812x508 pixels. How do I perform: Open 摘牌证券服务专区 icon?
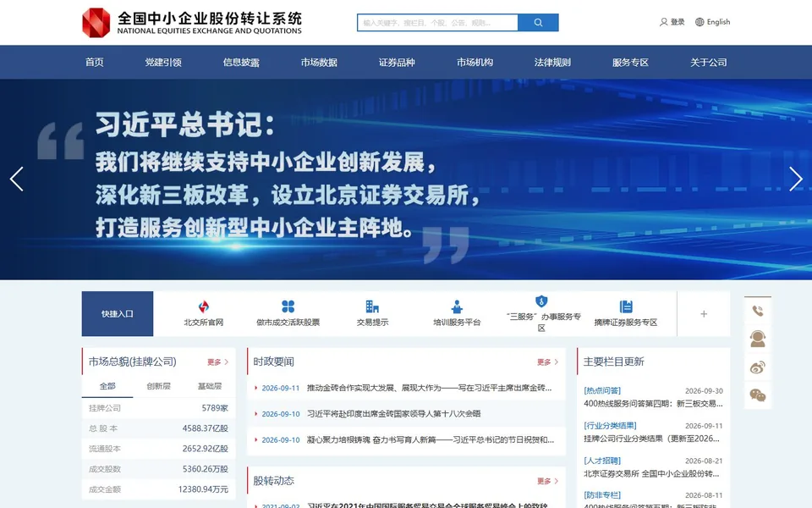pos(626,306)
